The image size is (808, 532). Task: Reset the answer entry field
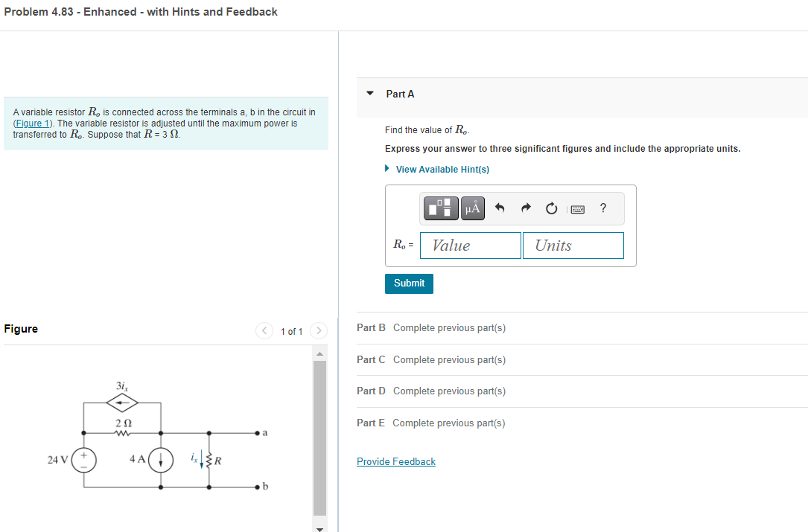pos(550,208)
